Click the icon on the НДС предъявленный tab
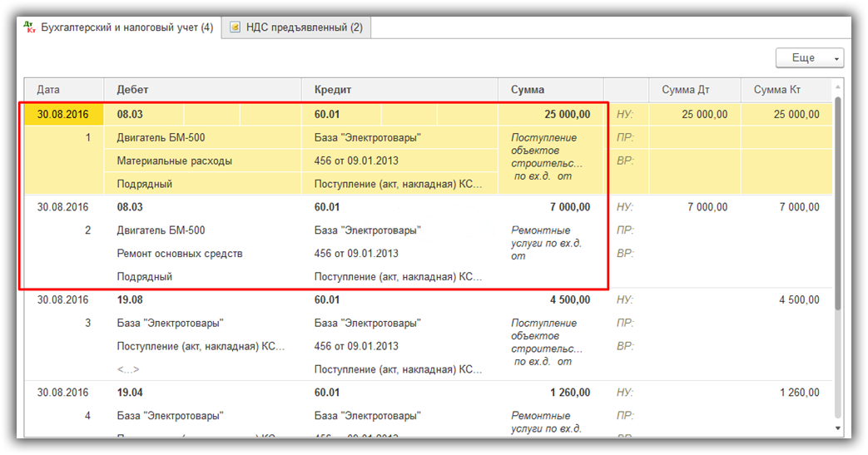The image size is (868, 455). click(x=236, y=27)
